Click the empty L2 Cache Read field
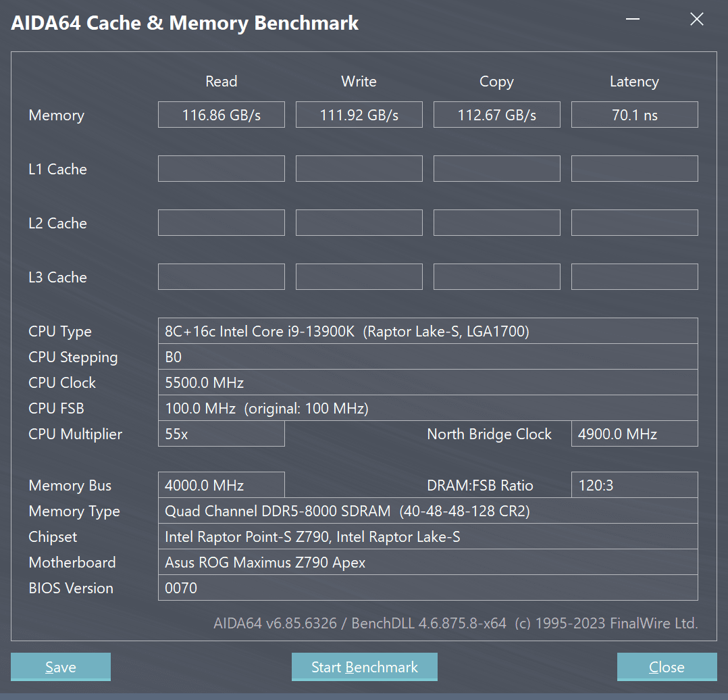The height and width of the screenshot is (700, 728). (222, 222)
